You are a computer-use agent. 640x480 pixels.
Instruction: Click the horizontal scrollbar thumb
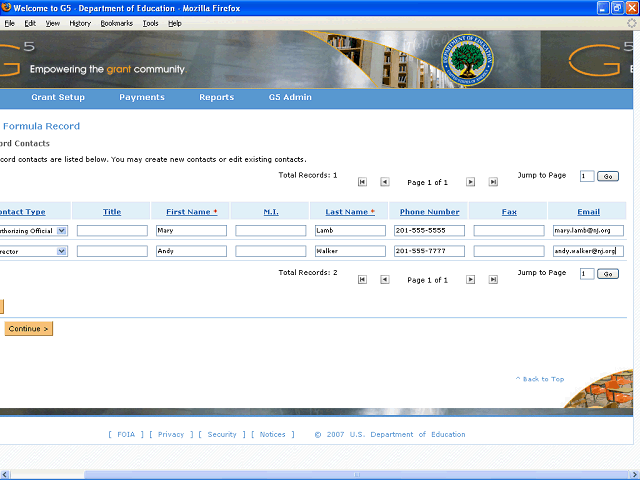coord(356,475)
